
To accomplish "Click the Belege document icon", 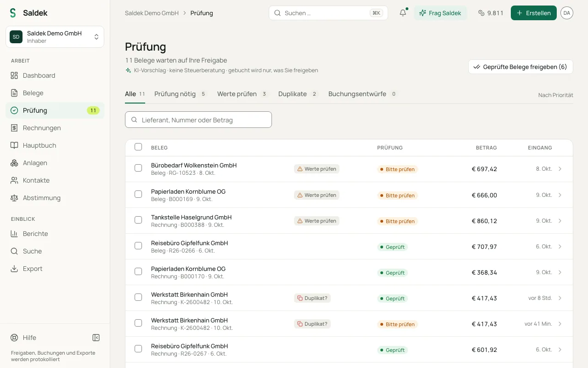I will click(x=14, y=93).
